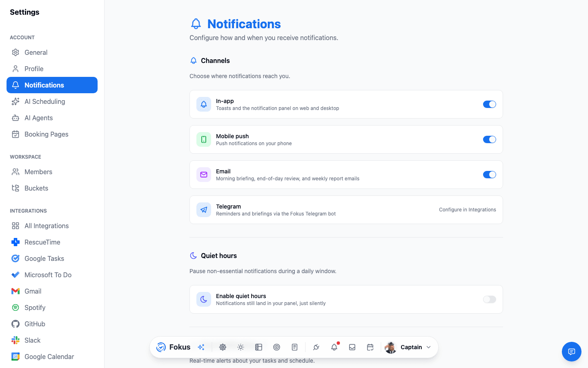Click the In-app bell channel icon
The image size is (588, 368).
[x=204, y=104]
